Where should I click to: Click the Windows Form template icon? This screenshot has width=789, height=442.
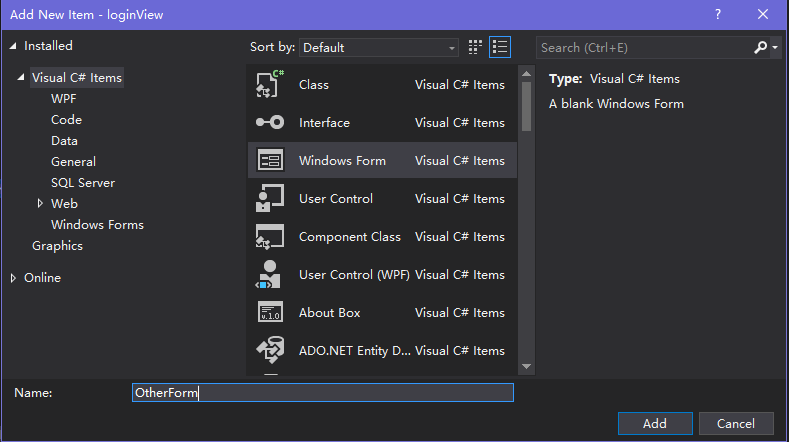click(270, 161)
